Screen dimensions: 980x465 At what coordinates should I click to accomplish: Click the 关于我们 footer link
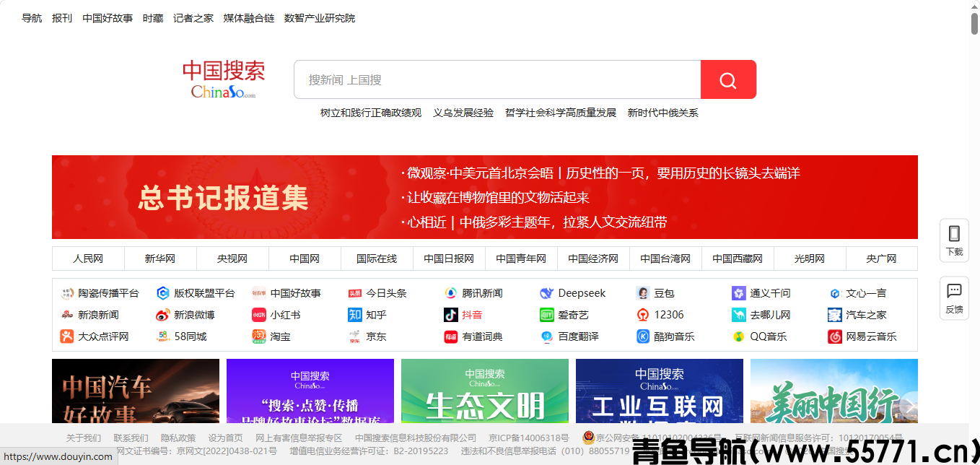tap(84, 438)
